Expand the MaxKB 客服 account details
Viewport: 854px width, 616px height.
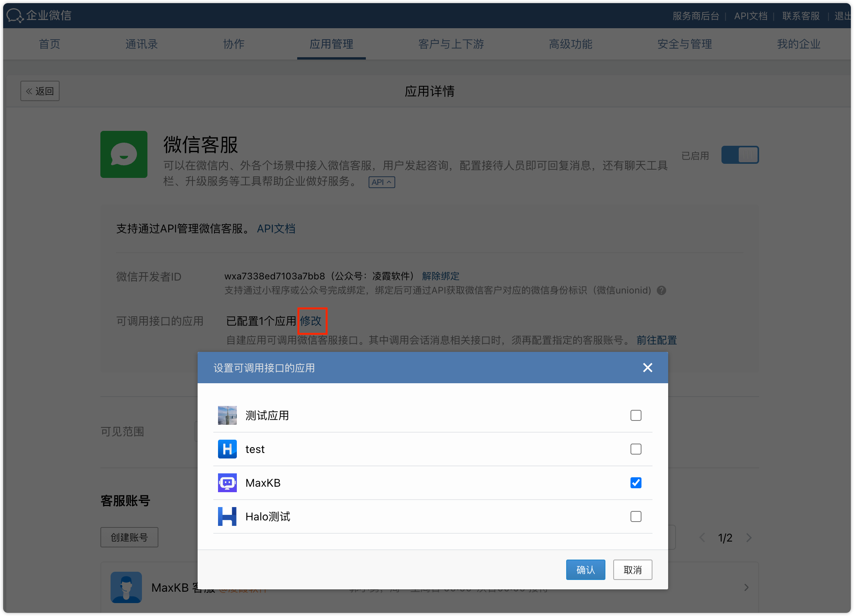coord(746,587)
